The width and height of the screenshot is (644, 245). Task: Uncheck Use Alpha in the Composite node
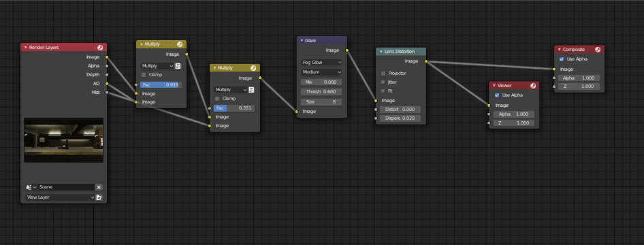click(562, 59)
